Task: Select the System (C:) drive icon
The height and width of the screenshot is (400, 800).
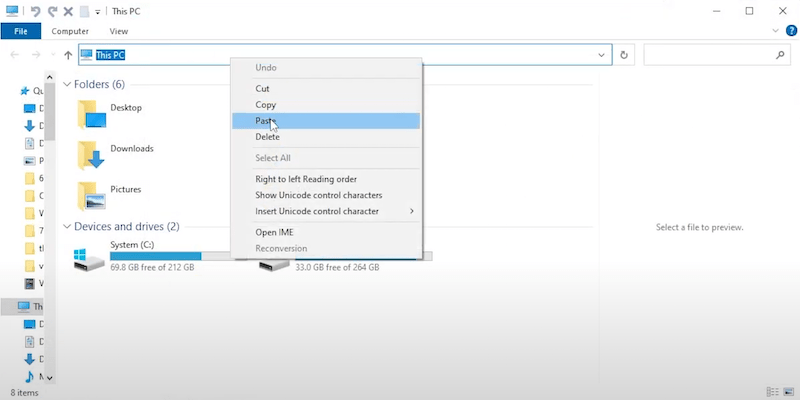Action: click(89, 259)
